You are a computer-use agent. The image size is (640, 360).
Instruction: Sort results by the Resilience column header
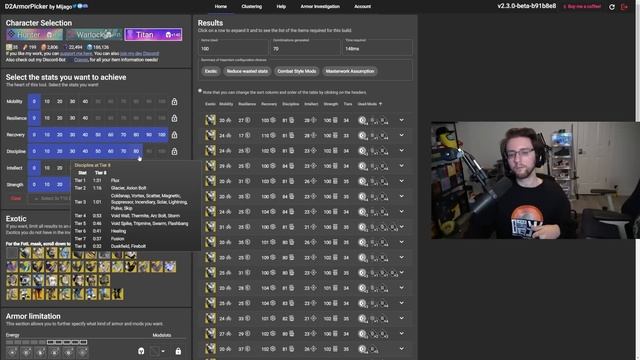(247, 104)
